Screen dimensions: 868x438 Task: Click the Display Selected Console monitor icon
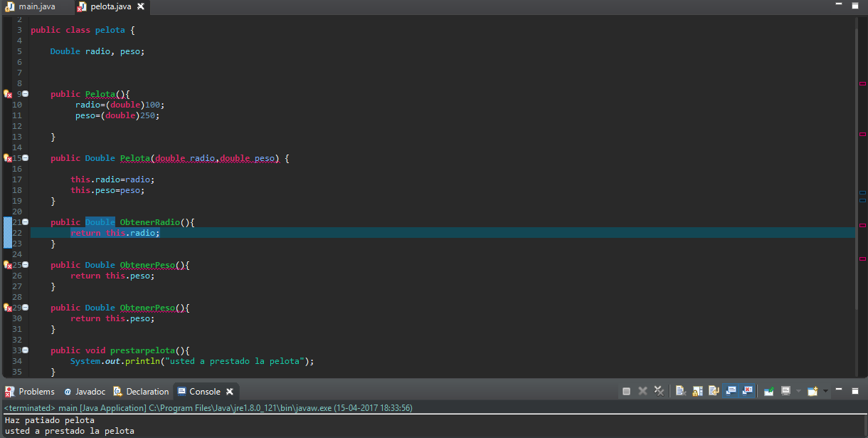(x=785, y=391)
